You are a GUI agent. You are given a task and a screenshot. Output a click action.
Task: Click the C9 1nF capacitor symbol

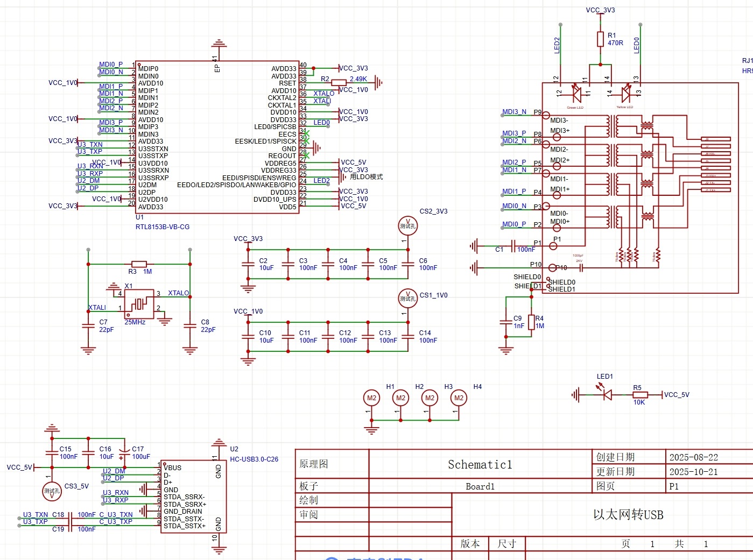506,322
